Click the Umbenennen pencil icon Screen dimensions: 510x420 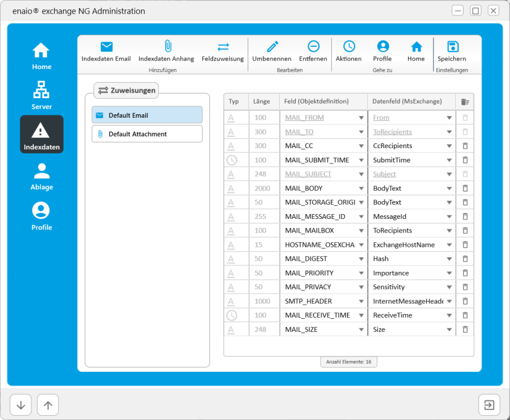tap(273, 46)
